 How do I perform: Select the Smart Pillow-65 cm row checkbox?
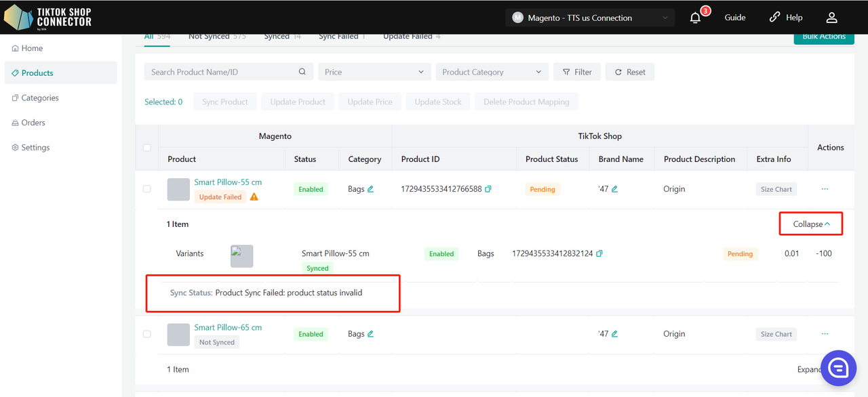pyautogui.click(x=146, y=334)
